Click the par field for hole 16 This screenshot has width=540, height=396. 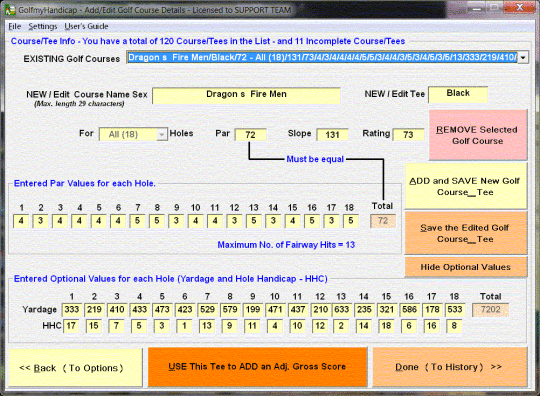click(x=312, y=221)
